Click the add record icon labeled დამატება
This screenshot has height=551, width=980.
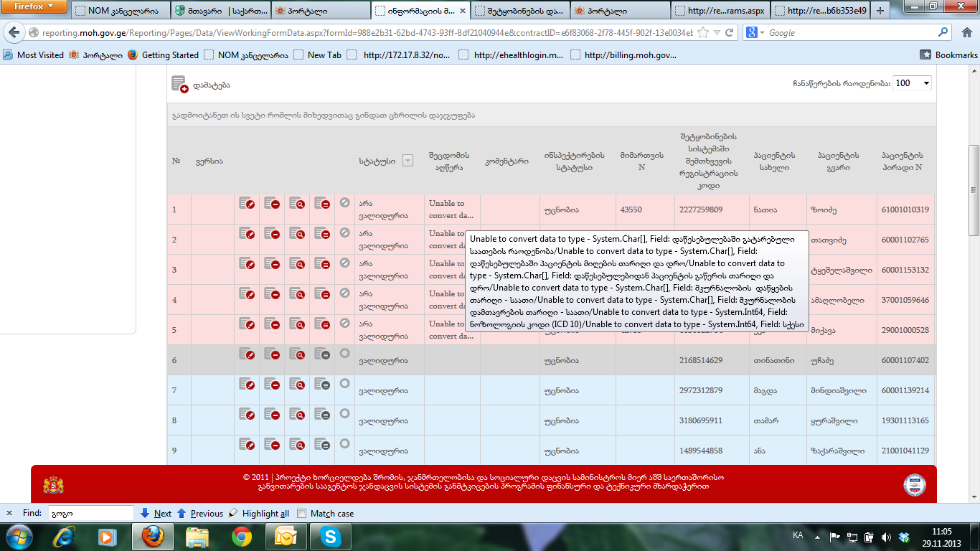point(179,85)
